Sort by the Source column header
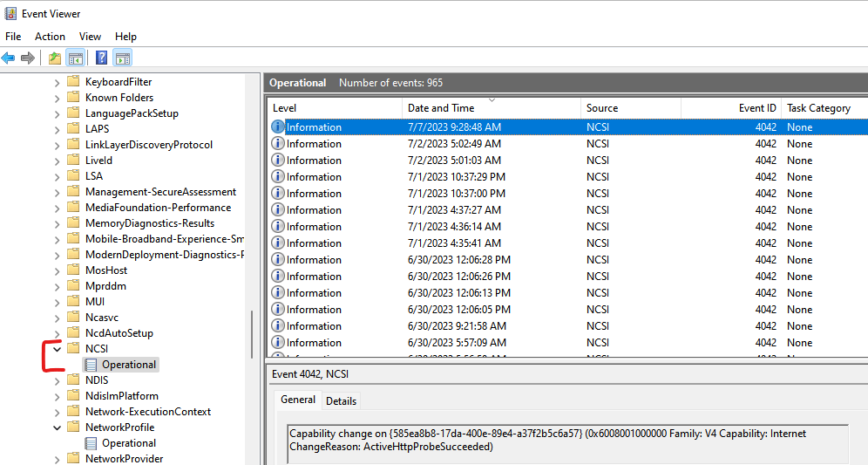This screenshot has width=868, height=465. point(631,108)
